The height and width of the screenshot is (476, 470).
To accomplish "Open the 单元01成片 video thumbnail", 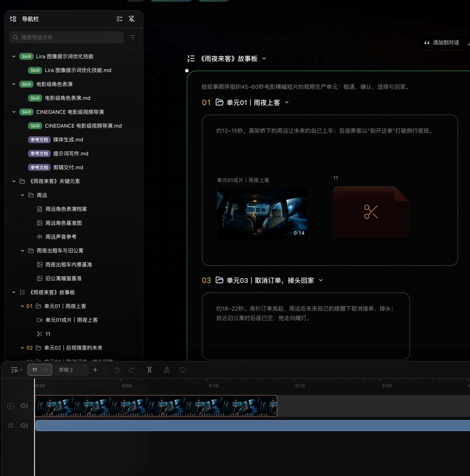I will coord(262,213).
